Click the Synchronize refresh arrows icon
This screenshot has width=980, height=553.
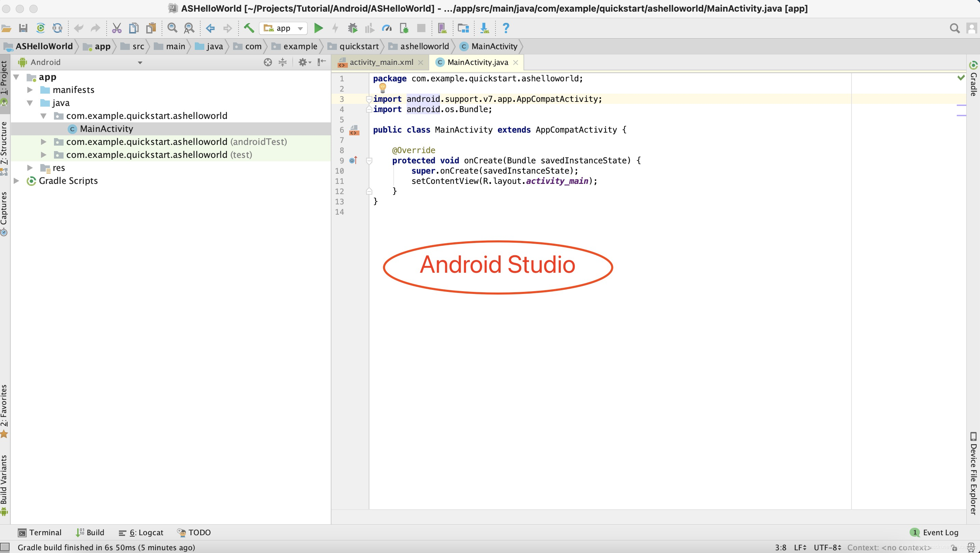pyautogui.click(x=57, y=28)
